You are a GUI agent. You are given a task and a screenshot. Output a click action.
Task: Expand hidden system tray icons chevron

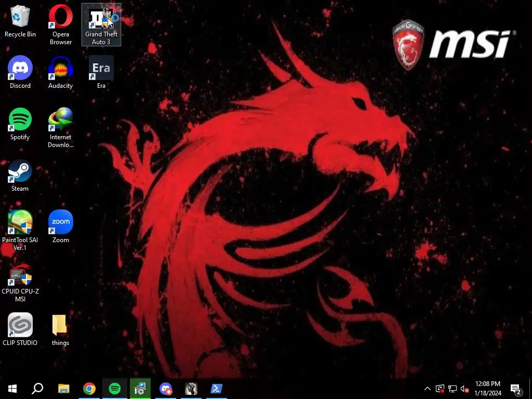428,389
